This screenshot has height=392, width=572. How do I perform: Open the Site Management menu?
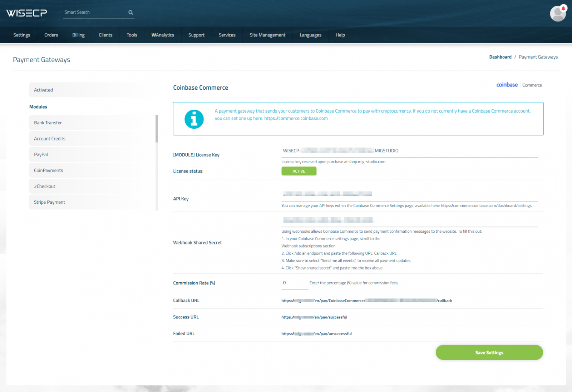coord(267,35)
